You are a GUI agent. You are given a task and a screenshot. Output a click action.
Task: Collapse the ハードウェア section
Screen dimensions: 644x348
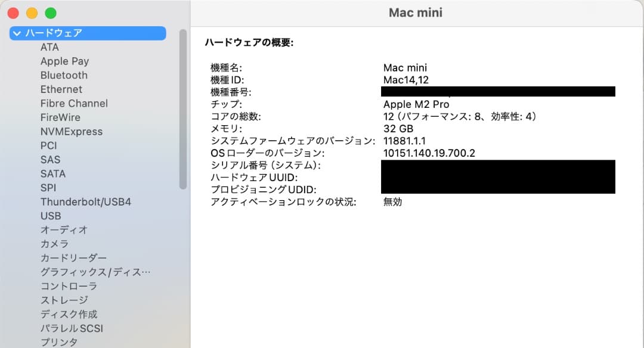(17, 33)
